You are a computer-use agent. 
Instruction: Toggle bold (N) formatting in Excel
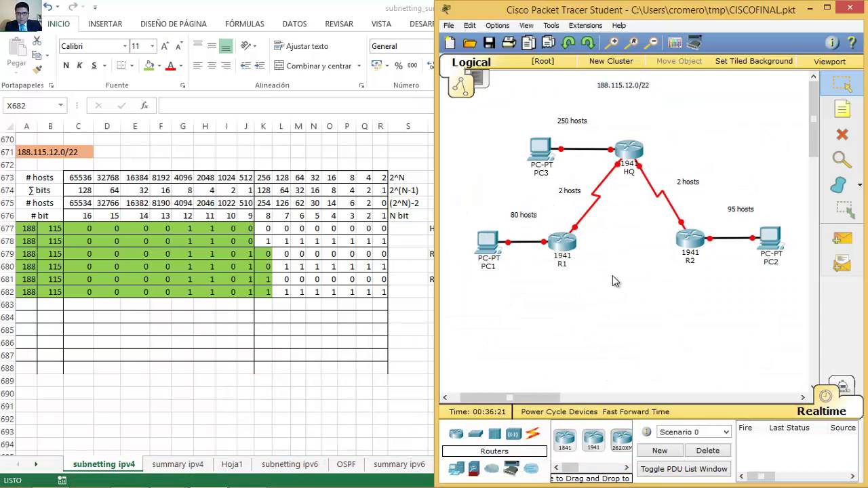coord(66,66)
